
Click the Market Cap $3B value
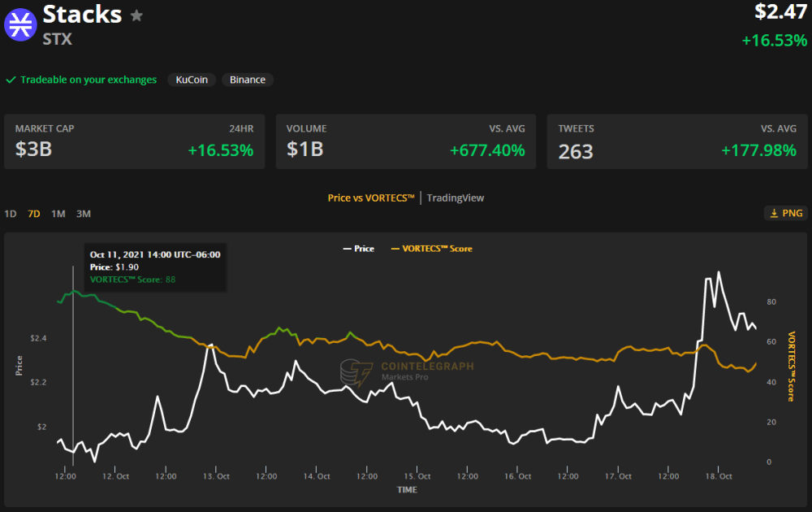click(x=33, y=150)
